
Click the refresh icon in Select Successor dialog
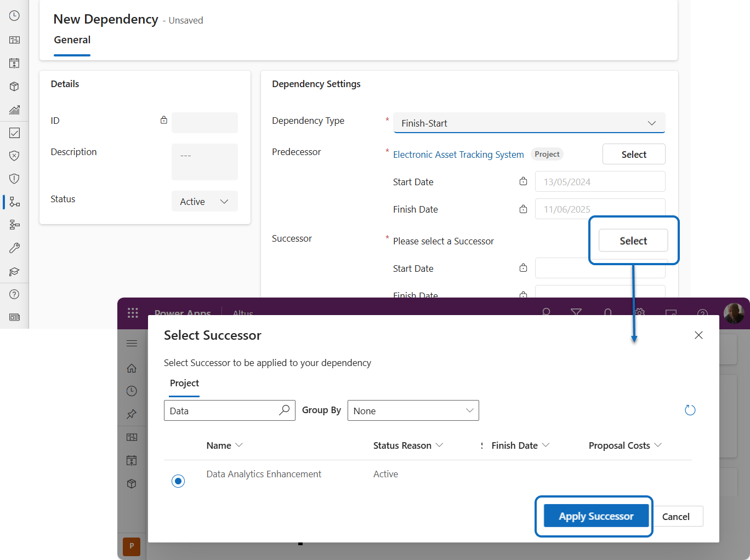(690, 410)
